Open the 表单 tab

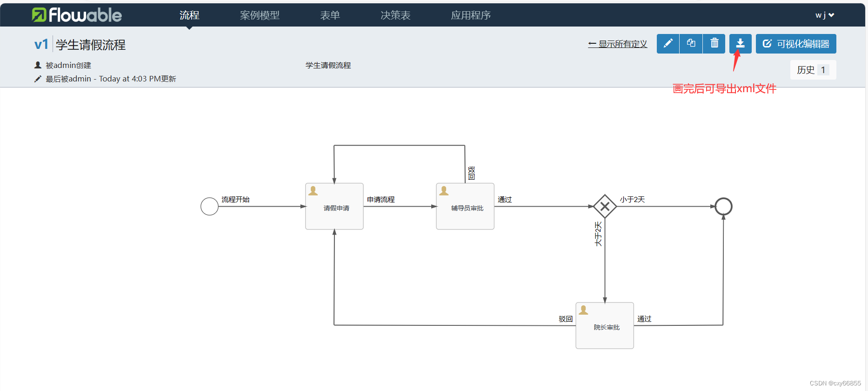pyautogui.click(x=330, y=15)
